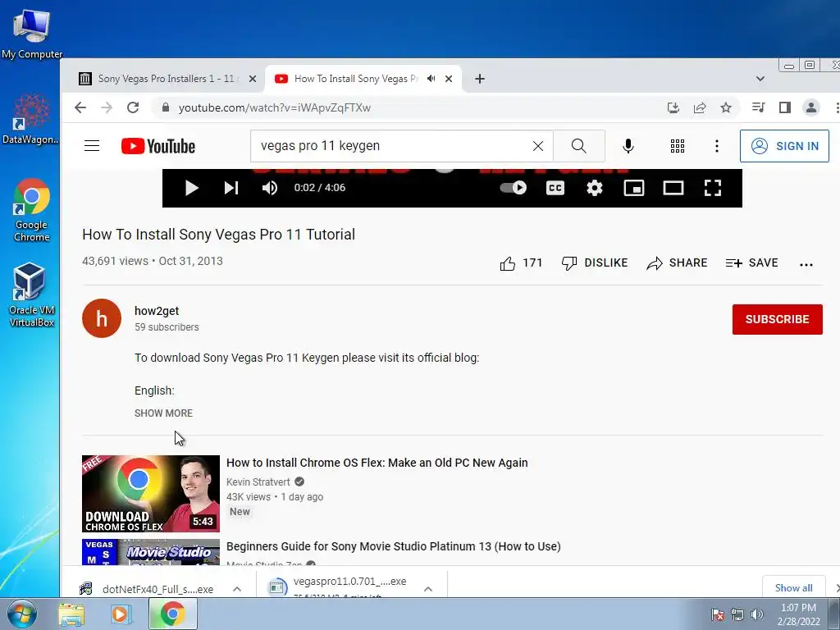
Task: Enter full screen mode
Action: [713, 188]
